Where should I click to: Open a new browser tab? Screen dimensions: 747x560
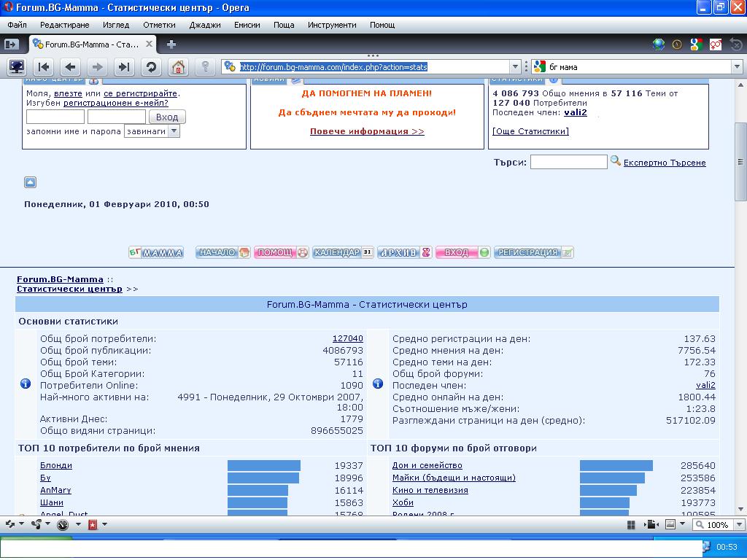[171, 44]
